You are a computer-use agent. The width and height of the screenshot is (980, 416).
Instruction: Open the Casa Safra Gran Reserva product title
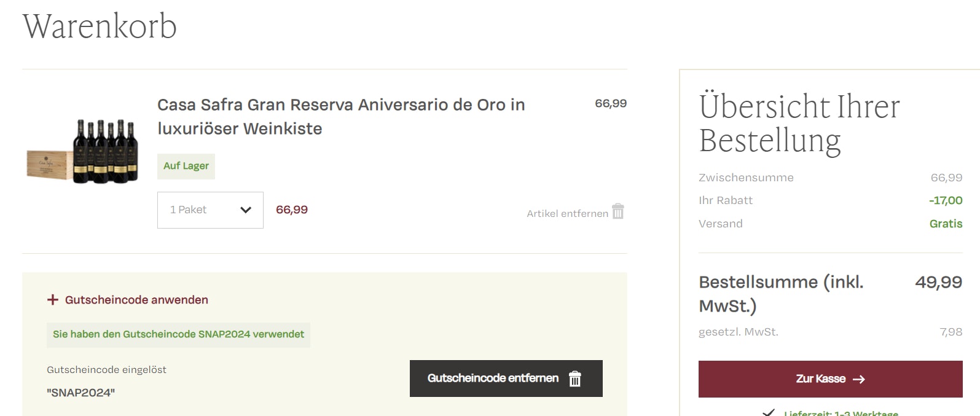[x=341, y=117]
